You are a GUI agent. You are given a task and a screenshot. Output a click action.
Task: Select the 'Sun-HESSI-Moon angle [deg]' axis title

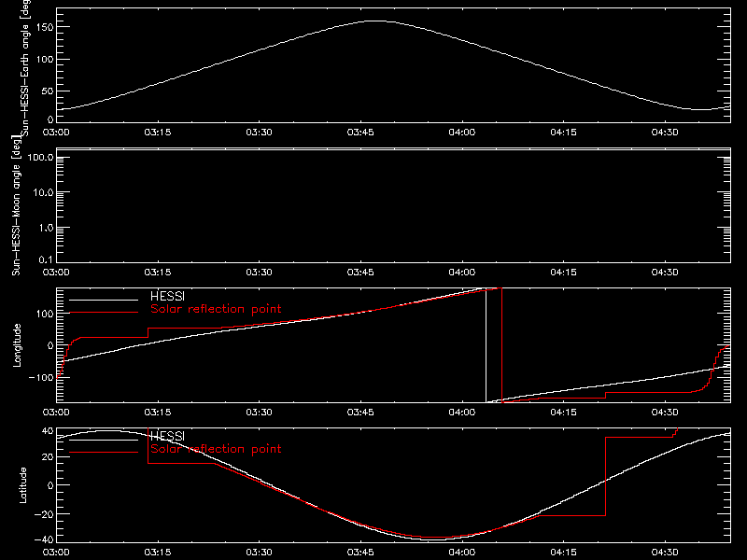17,206
